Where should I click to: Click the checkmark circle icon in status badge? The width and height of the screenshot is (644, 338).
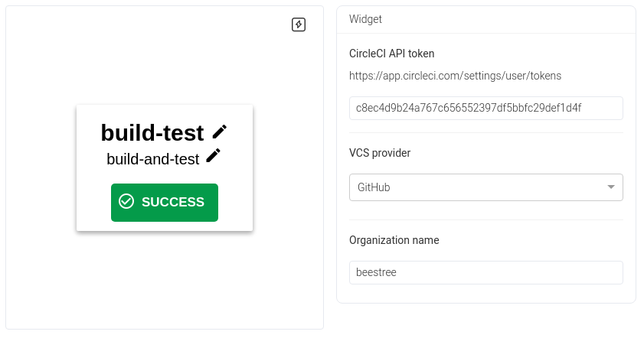pos(126,202)
